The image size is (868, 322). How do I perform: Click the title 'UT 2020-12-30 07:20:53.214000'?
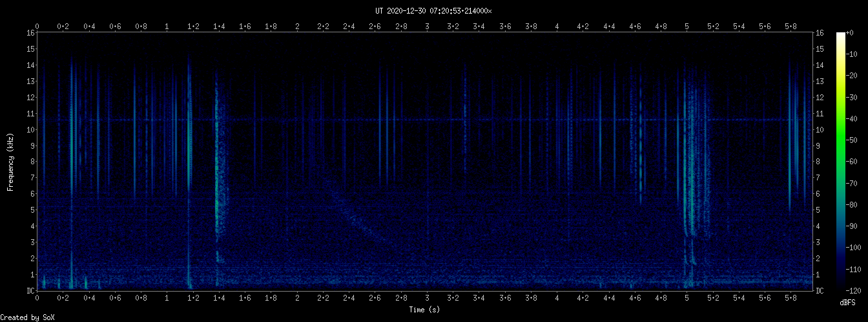coord(433,11)
